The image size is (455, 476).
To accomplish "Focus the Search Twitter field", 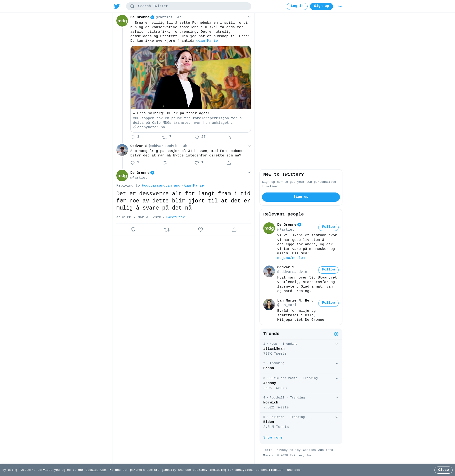I will [x=188, y=6].
